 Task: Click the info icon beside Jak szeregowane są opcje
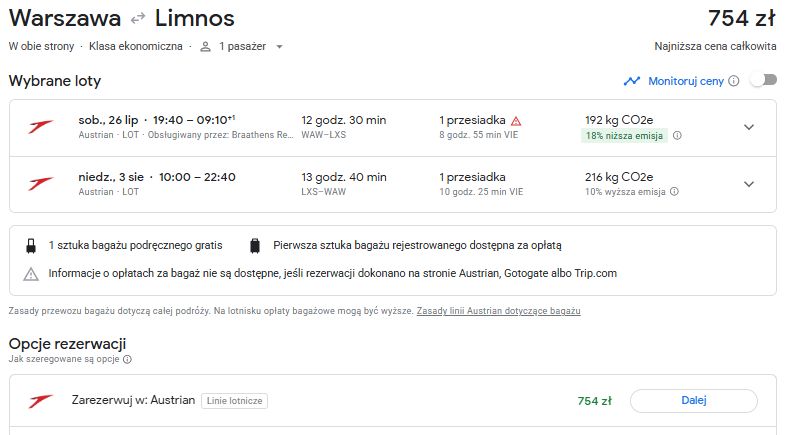coord(128,359)
